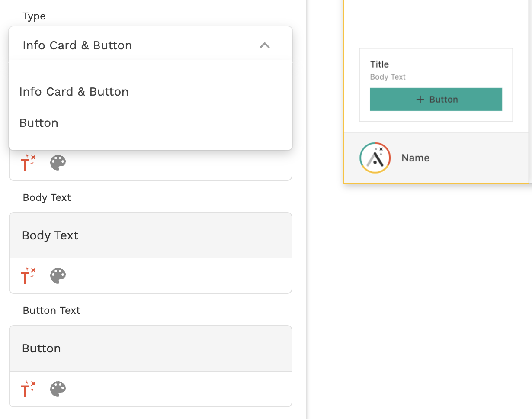Viewport: 532px width, 419px height.
Task: Collapse the Type dropdown using the chevron
Action: tap(264, 45)
